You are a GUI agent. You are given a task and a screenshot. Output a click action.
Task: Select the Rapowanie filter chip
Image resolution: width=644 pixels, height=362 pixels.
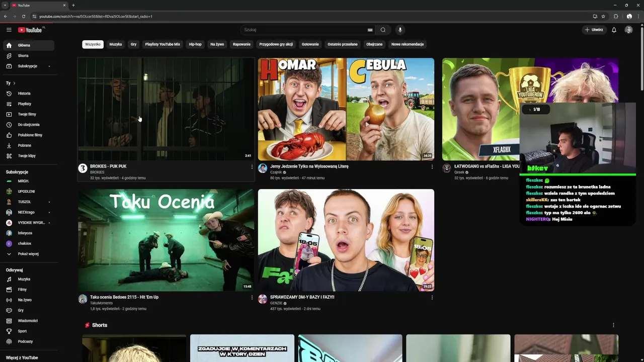pyautogui.click(x=242, y=44)
